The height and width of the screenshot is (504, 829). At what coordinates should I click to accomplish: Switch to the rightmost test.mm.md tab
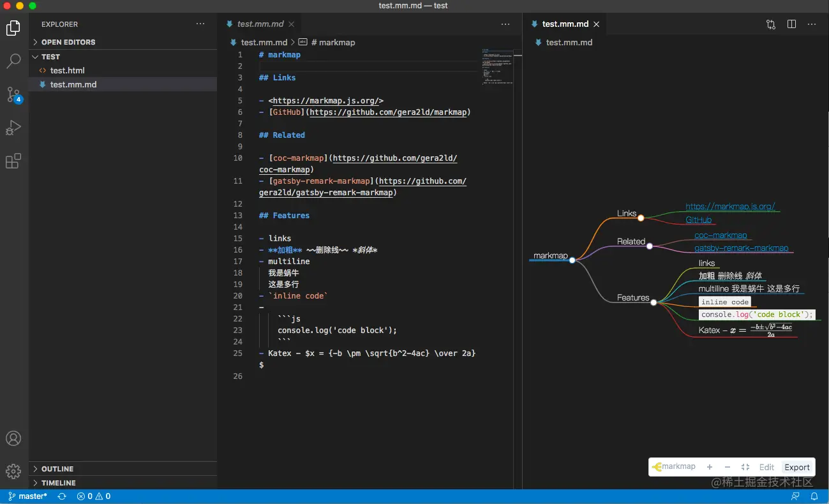pos(564,24)
